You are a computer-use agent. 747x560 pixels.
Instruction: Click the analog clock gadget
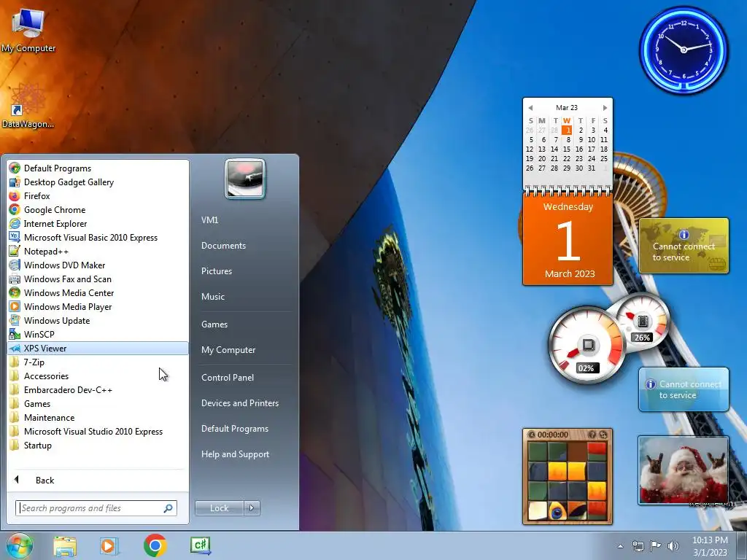pyautogui.click(x=684, y=50)
